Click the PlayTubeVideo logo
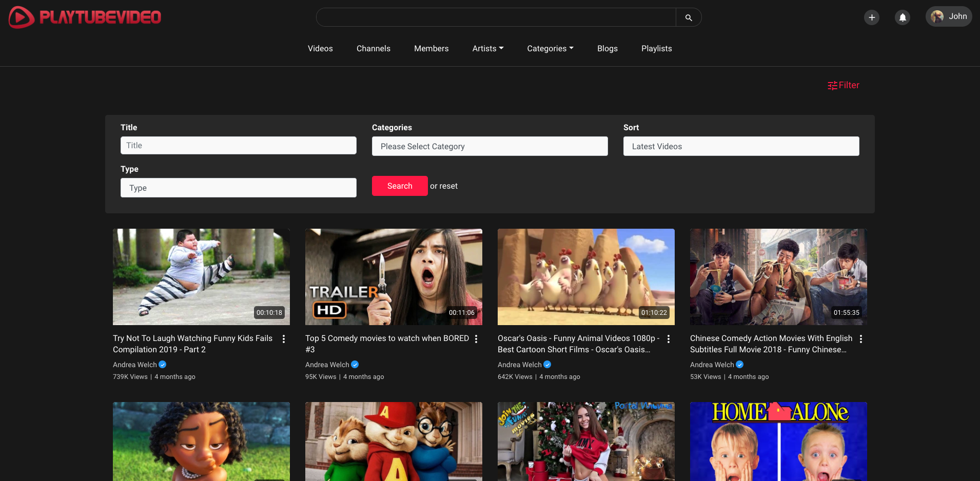The width and height of the screenshot is (980, 481). (x=85, y=17)
